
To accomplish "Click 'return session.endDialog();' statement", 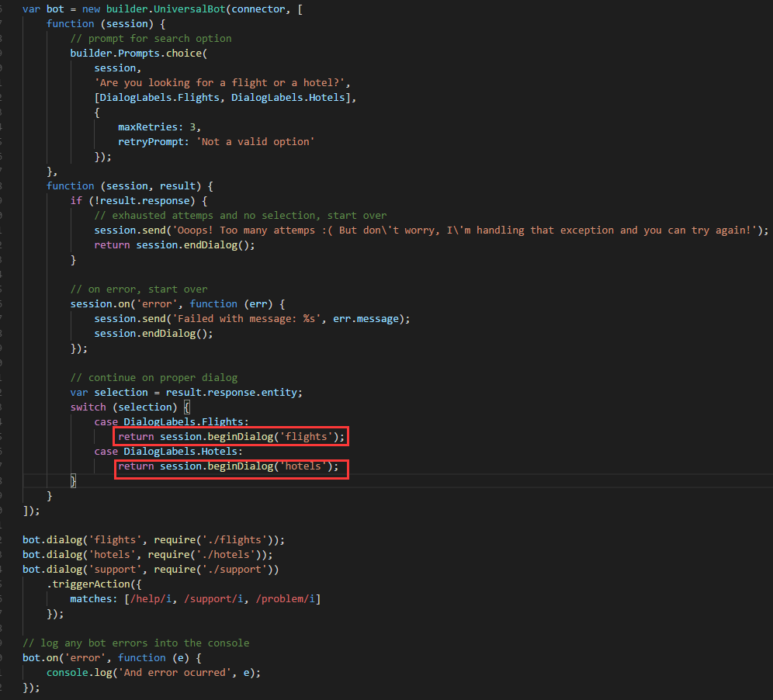I will [175, 245].
